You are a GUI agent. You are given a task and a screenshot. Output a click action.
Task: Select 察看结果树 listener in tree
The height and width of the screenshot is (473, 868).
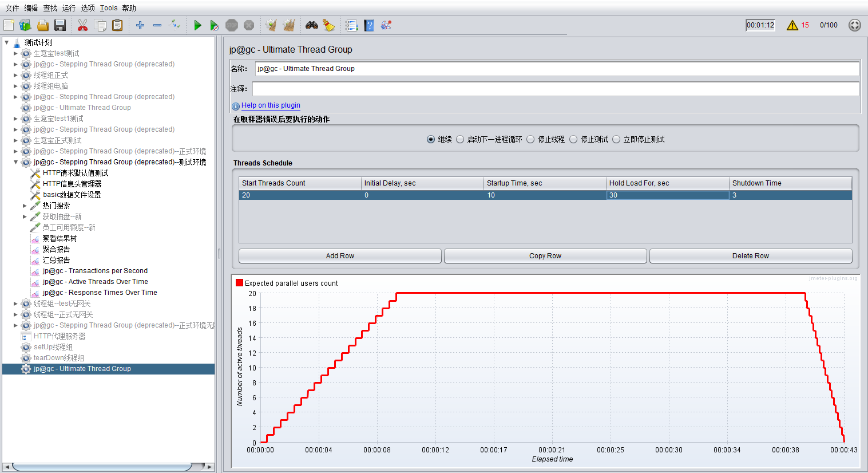click(x=60, y=238)
